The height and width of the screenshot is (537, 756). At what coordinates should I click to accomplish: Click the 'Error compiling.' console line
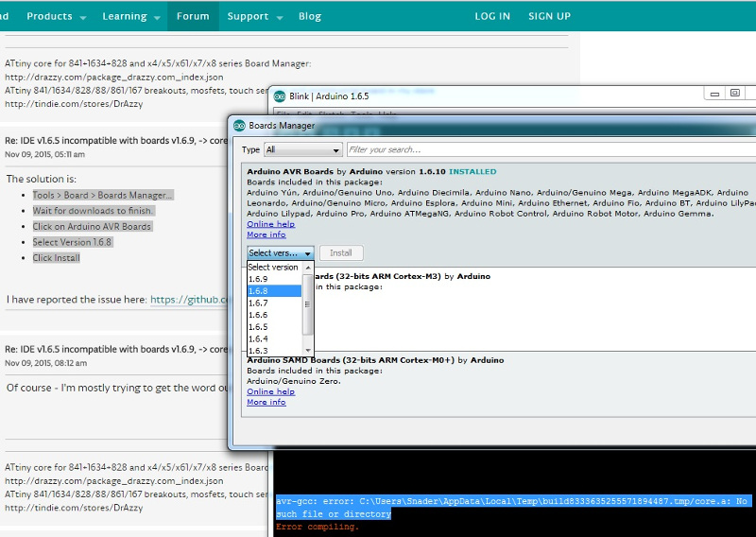coord(318,527)
